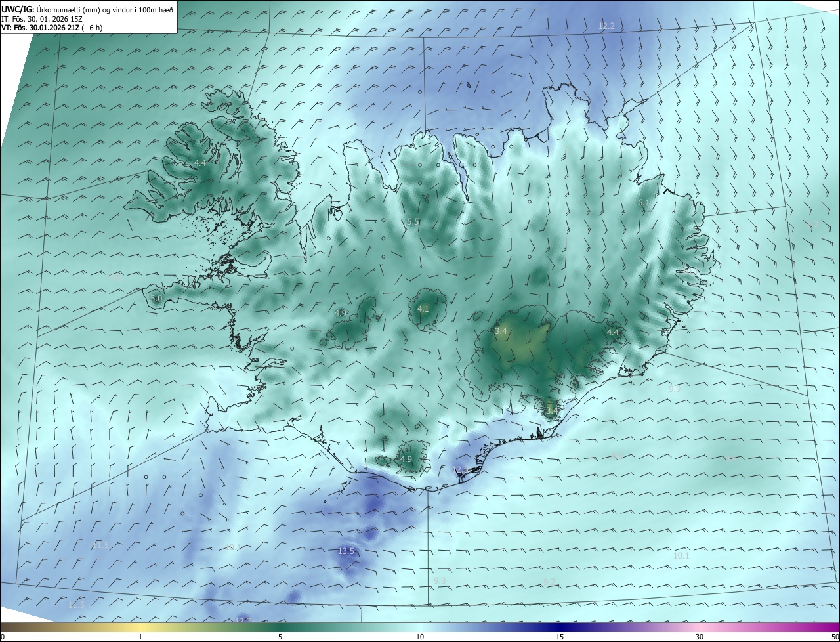
Task: Click the pink colorbar segment above 30
Action: (x=700, y=627)
